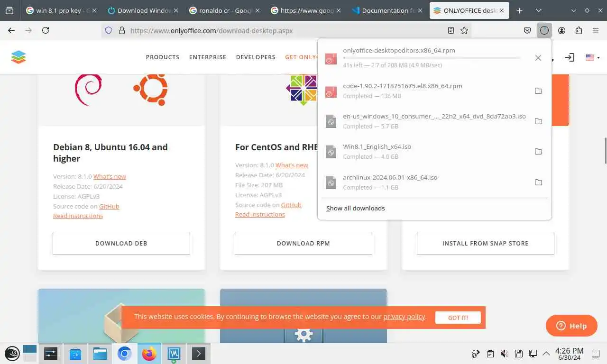
Task: Toggle Reader View in address bar
Action: (451, 30)
